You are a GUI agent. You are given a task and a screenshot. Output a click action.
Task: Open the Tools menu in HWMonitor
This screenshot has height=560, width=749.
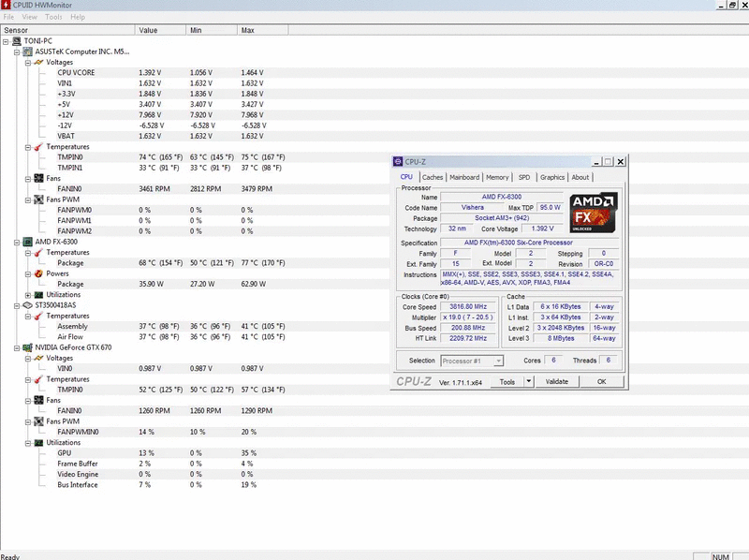point(53,17)
